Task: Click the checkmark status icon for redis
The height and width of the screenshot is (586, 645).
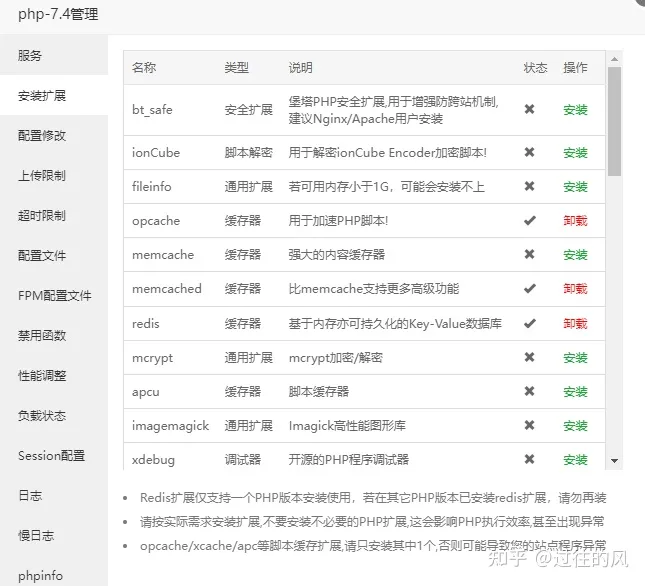Action: pyautogui.click(x=529, y=323)
